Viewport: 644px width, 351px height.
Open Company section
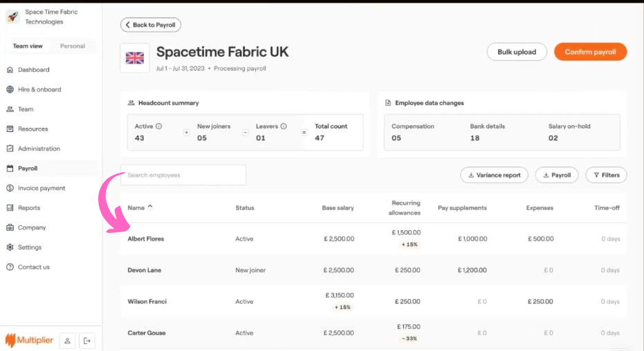pos(32,227)
